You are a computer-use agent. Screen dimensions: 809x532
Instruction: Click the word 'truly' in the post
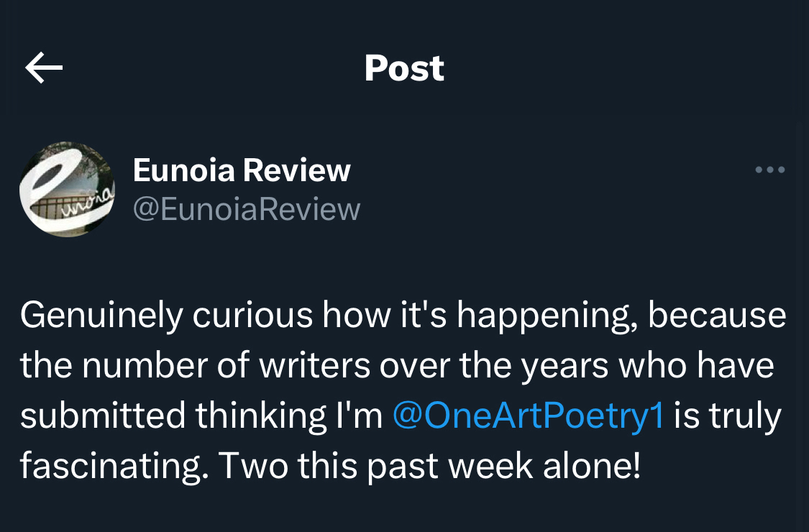point(746,416)
